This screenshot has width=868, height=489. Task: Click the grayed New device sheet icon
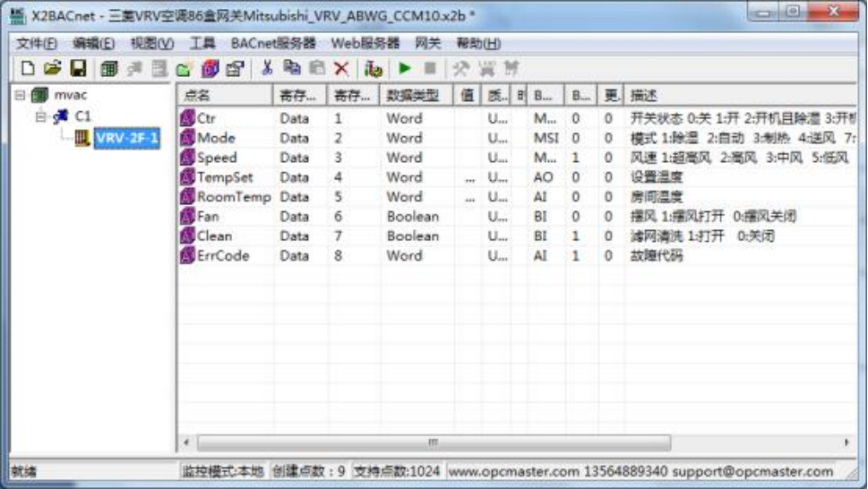(159, 69)
